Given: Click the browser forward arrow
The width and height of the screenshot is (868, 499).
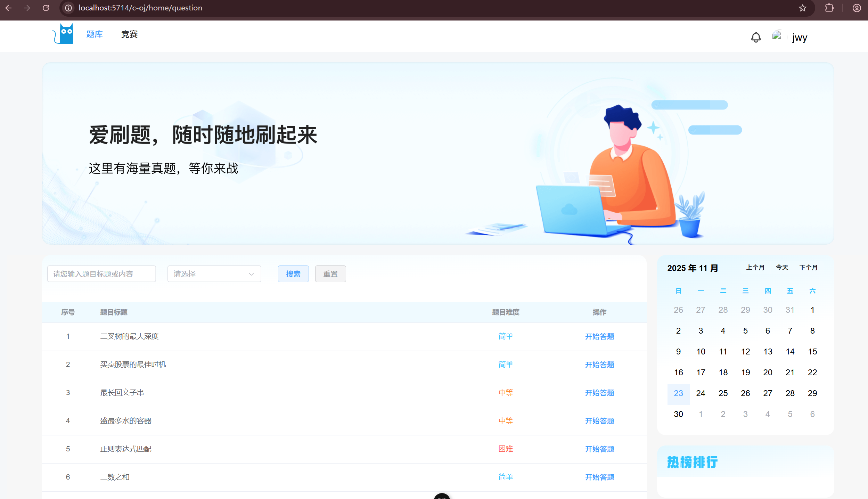Looking at the screenshot, I should [27, 8].
